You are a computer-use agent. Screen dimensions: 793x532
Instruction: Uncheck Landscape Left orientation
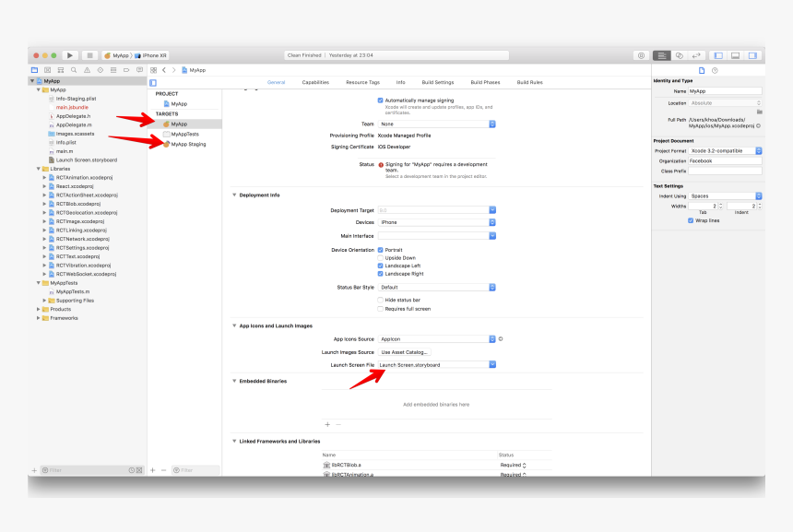coord(380,266)
